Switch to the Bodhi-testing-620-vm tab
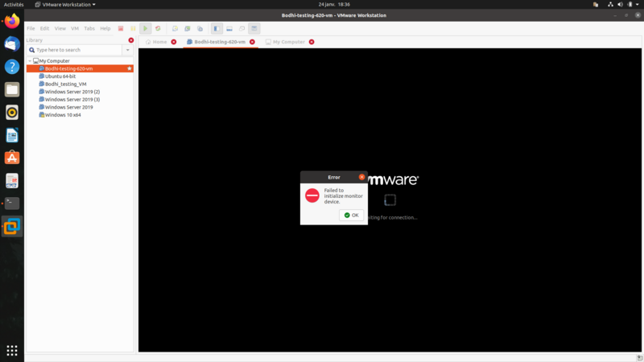 [216, 42]
